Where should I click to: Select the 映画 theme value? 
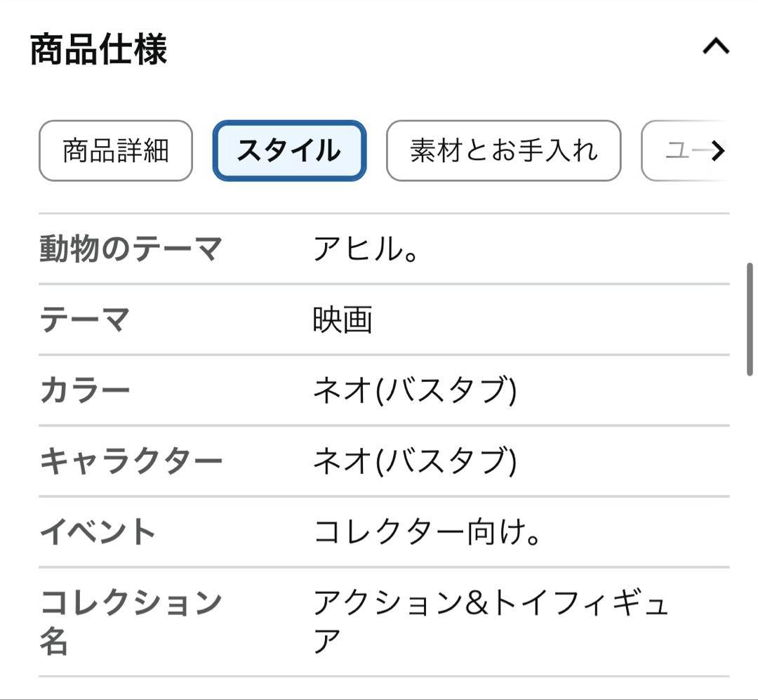pyautogui.click(x=343, y=319)
